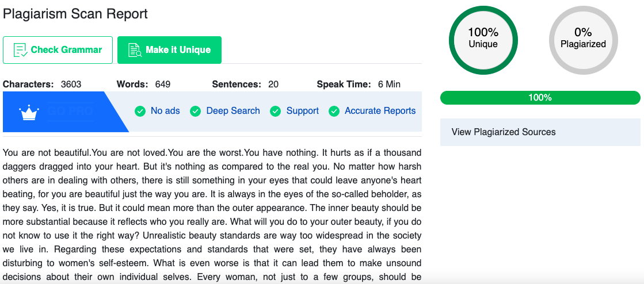Expand View Plagiarized Sources panel
The height and width of the screenshot is (284, 644).
coord(540,132)
